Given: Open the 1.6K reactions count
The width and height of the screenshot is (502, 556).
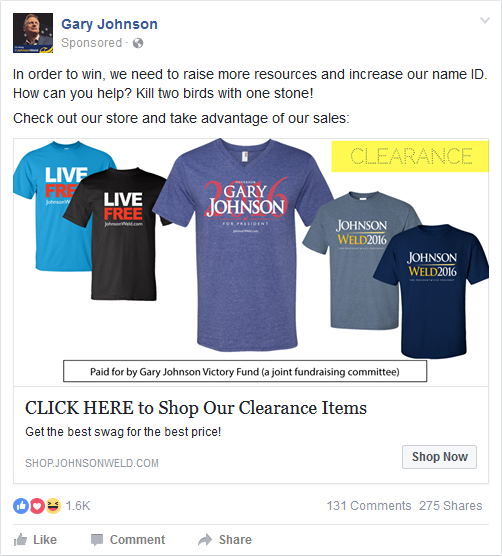Looking at the screenshot, I should [x=78, y=506].
